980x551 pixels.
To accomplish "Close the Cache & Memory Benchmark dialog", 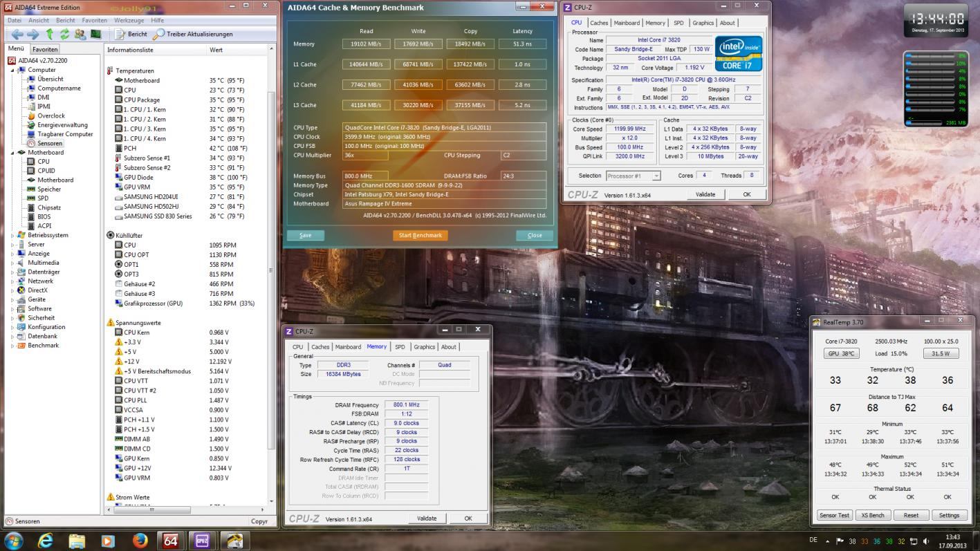I will point(535,235).
